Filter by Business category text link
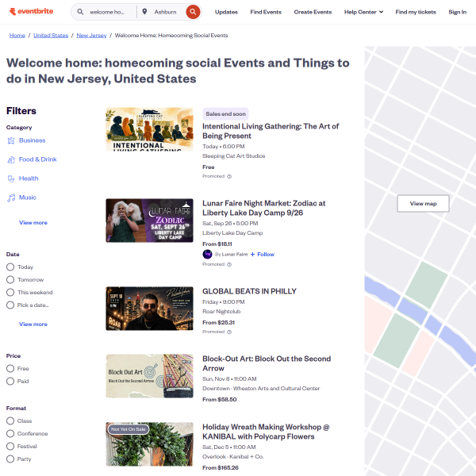The height and width of the screenshot is (476, 476). 33,140
